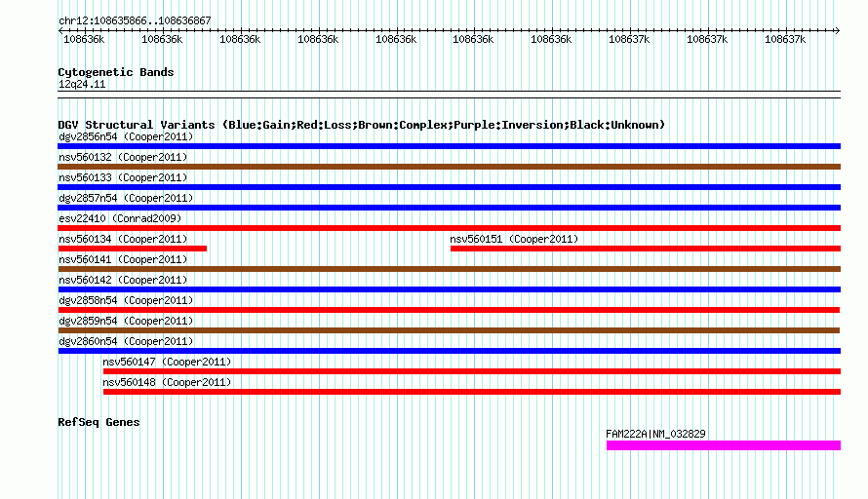Screen dimensions: 868x499
Task: Select the nsv560134 (Cooper2011) label
Action: (x=123, y=239)
